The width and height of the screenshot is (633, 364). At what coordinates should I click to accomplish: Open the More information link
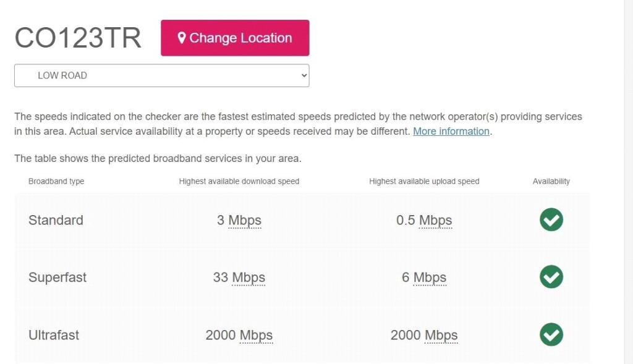tap(451, 131)
